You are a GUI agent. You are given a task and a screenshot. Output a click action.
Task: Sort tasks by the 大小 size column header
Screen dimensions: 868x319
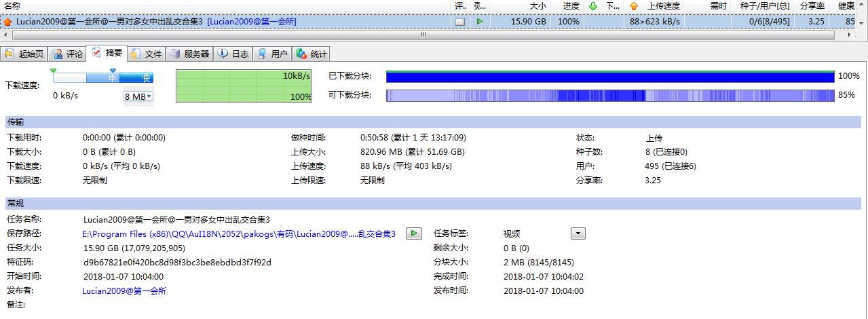[537, 6]
